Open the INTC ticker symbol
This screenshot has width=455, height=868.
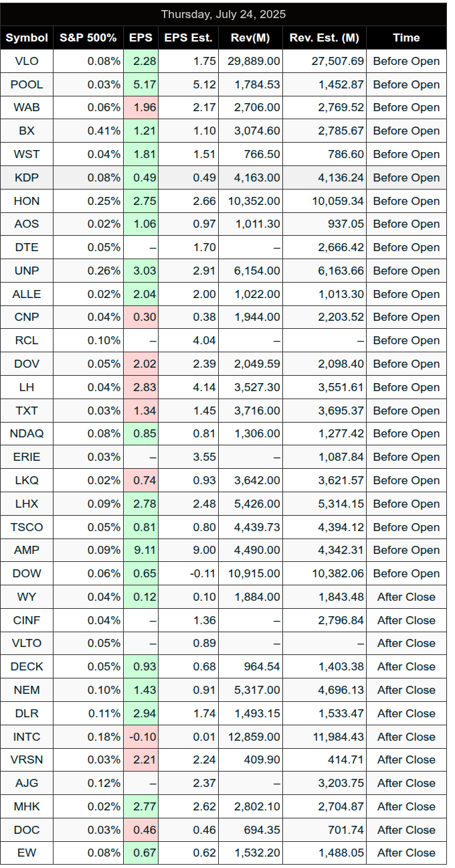pos(27,737)
